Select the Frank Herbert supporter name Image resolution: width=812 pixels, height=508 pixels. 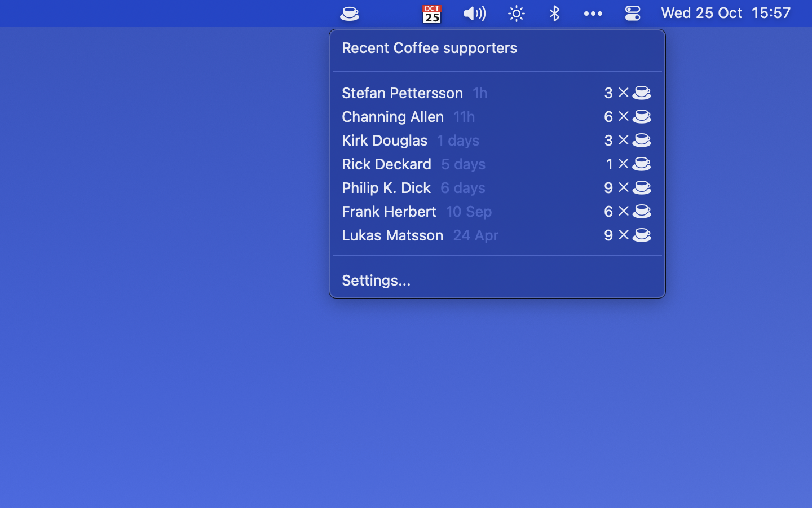389,211
